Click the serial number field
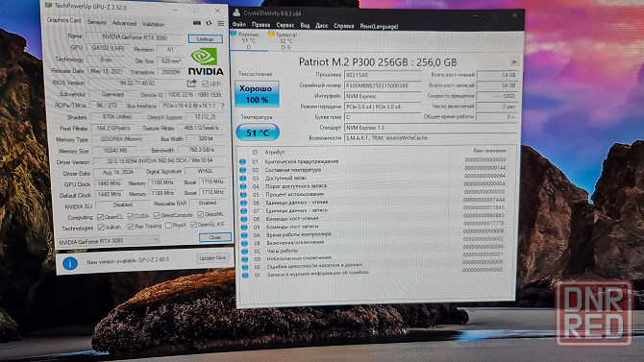This screenshot has width=644, height=362. point(383,85)
